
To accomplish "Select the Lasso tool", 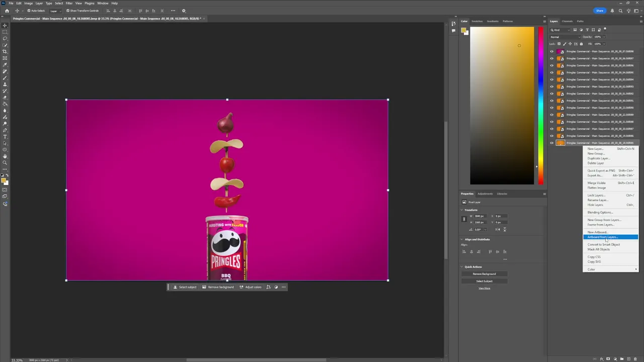I will [x=5, y=38].
